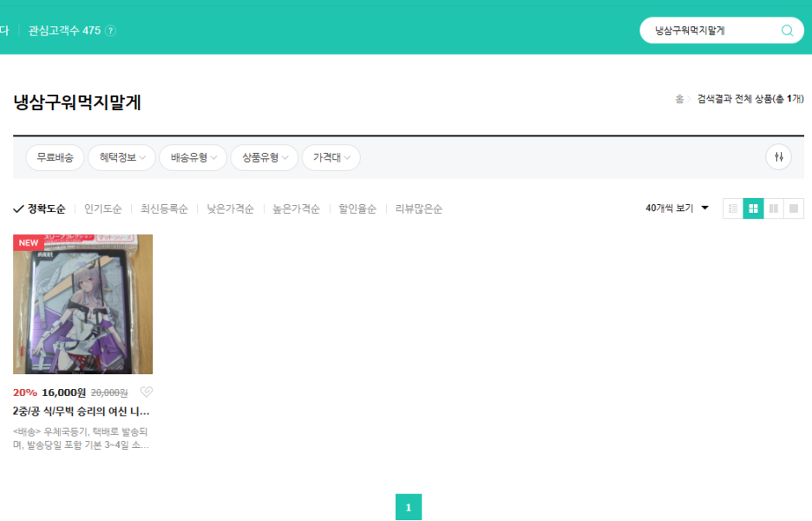Screen dimensions: 812x521
Task: Sort results by 인기도순
Action: 102,208
